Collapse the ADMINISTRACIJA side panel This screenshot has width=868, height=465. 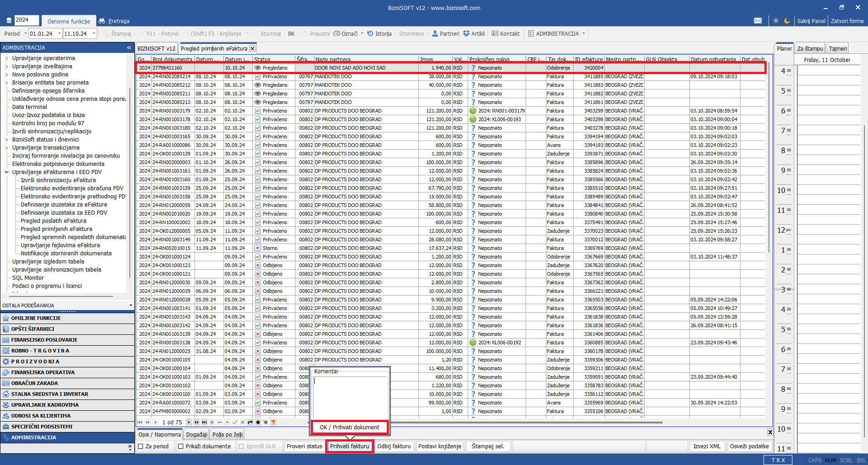(x=129, y=47)
